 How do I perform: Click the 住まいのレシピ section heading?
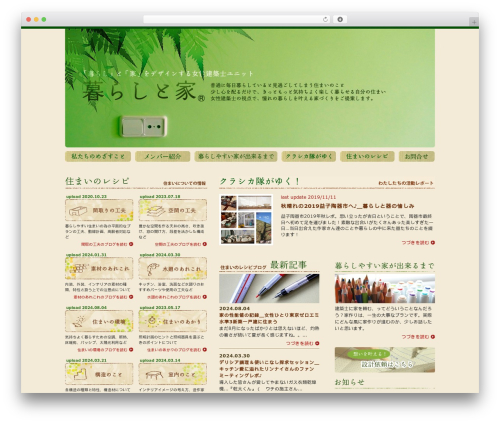(x=97, y=181)
